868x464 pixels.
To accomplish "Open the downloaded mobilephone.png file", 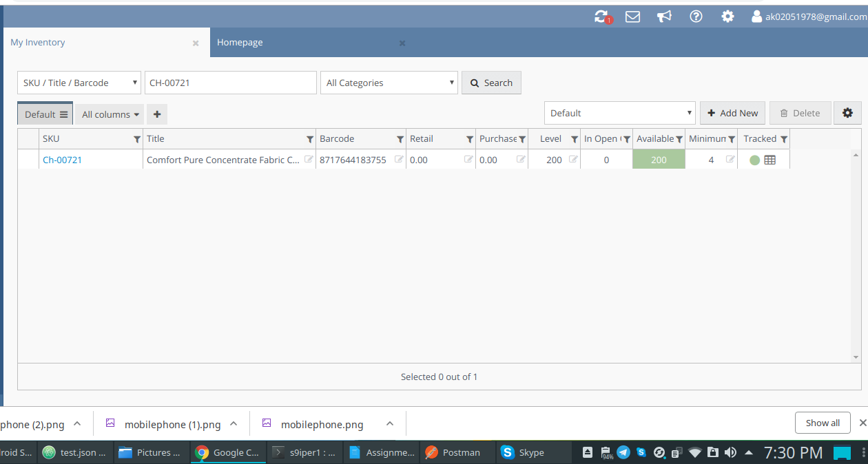I will click(x=322, y=424).
